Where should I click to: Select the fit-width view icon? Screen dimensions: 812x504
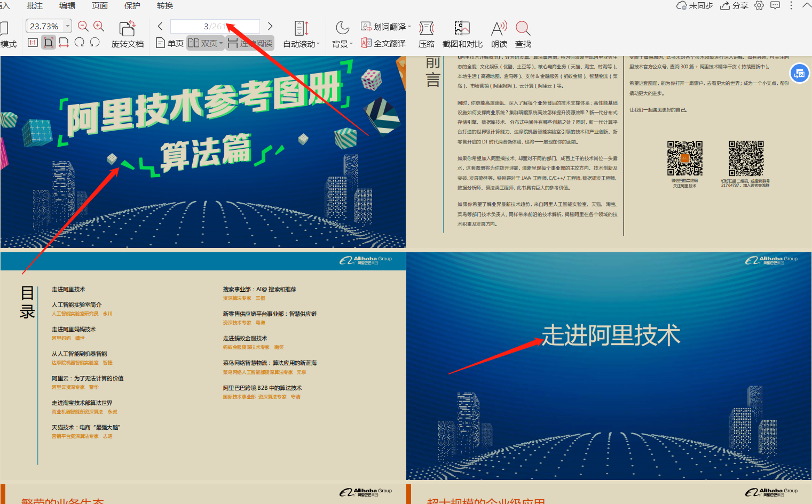[64, 43]
